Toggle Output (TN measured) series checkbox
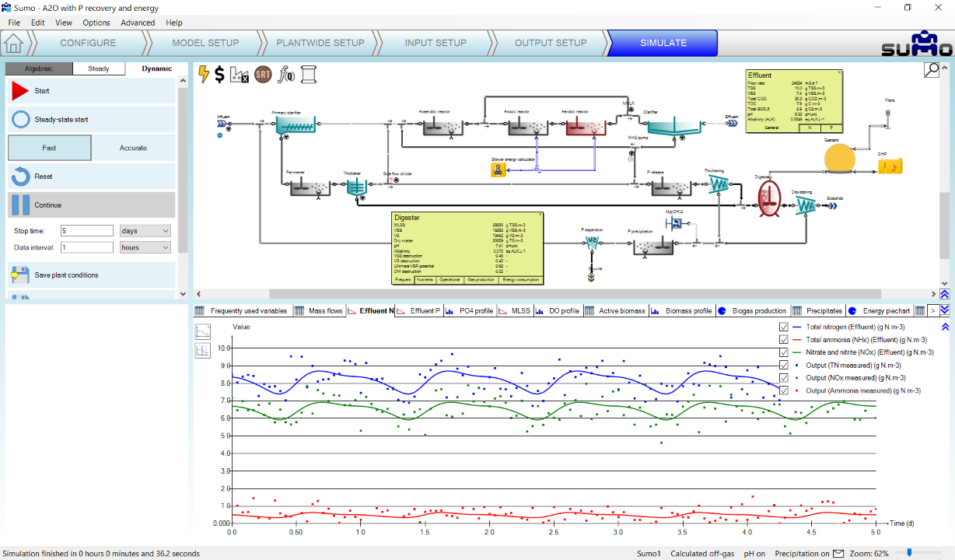The width and height of the screenshot is (955, 560). click(x=784, y=365)
